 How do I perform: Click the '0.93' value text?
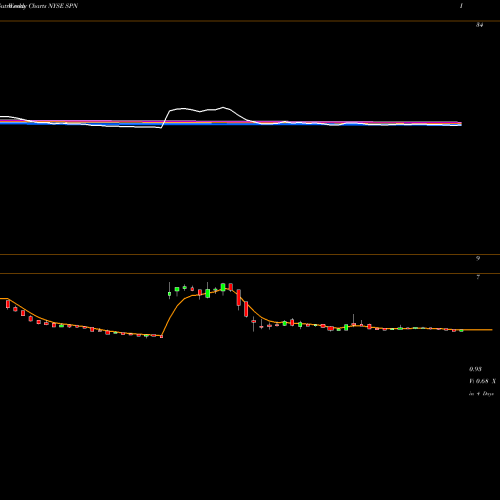(x=475, y=369)
